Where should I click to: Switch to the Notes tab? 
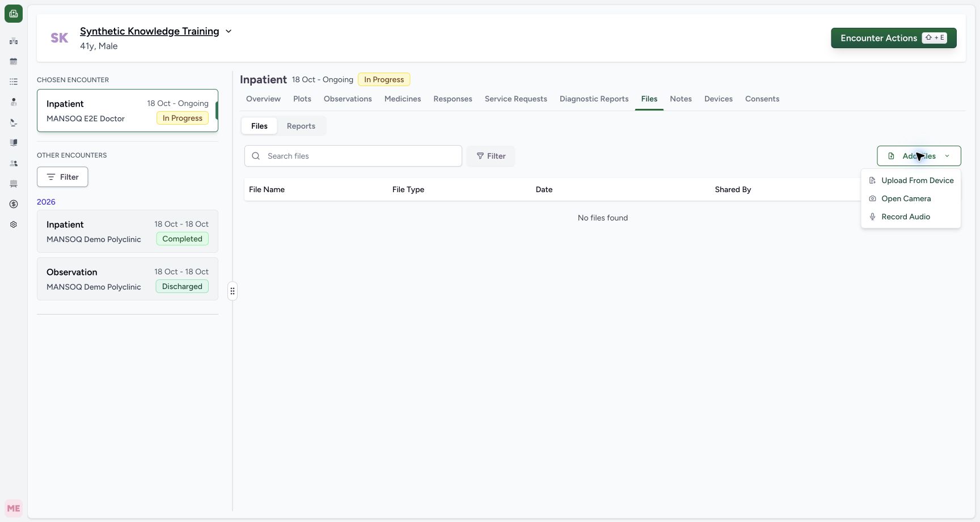click(x=681, y=99)
